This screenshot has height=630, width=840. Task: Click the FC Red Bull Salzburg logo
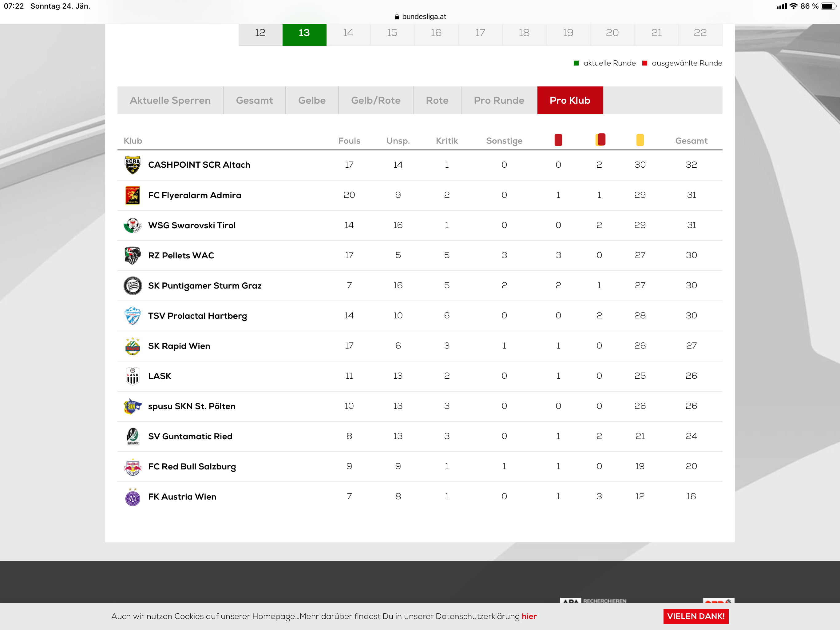click(x=133, y=467)
